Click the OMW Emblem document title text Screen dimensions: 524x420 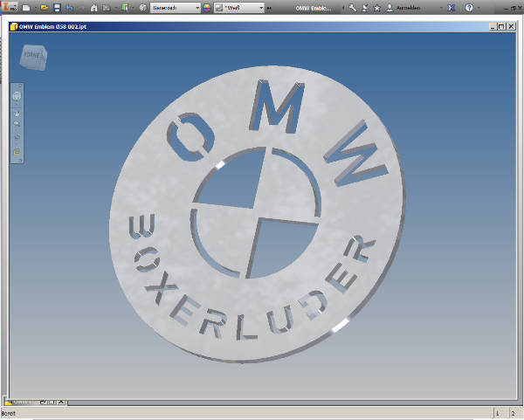pos(314,8)
